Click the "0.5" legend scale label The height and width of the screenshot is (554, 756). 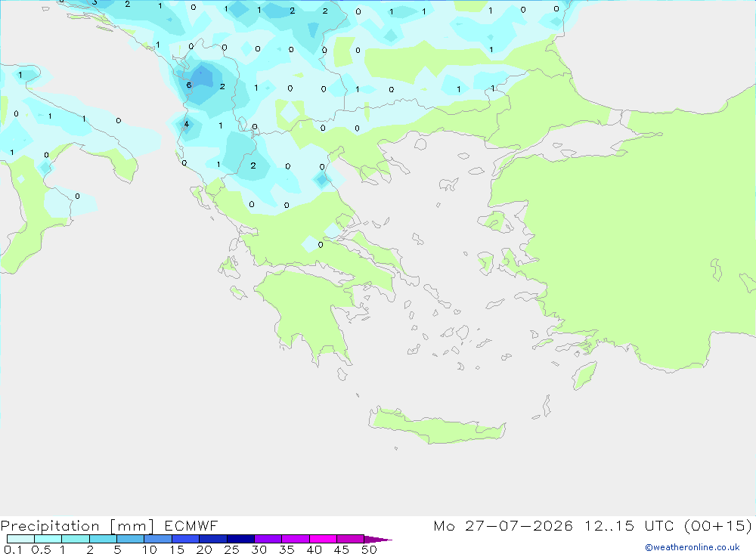[41, 549]
